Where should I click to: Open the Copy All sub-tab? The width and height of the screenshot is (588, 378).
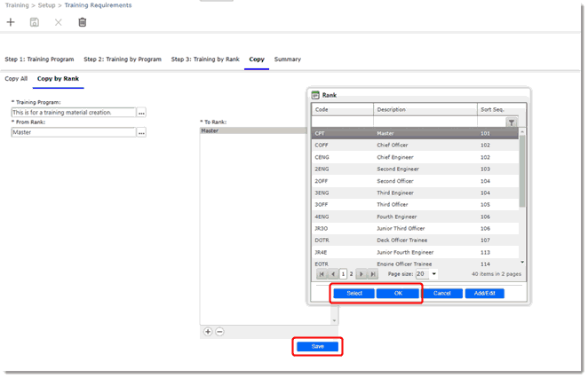pos(16,79)
